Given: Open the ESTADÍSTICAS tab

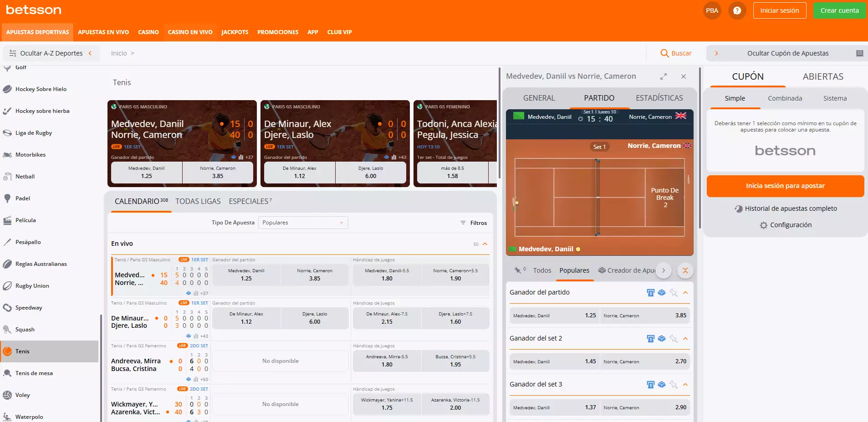Looking at the screenshot, I should [659, 98].
